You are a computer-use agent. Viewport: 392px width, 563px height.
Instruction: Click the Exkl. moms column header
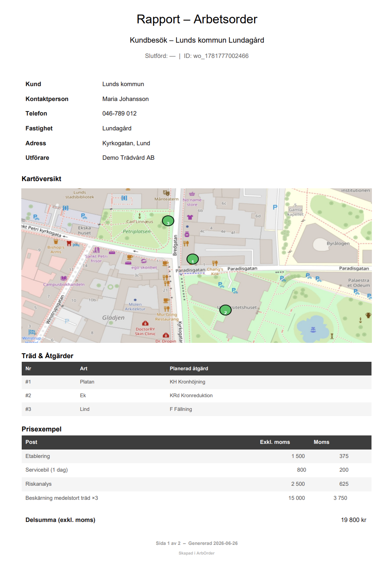275,442
